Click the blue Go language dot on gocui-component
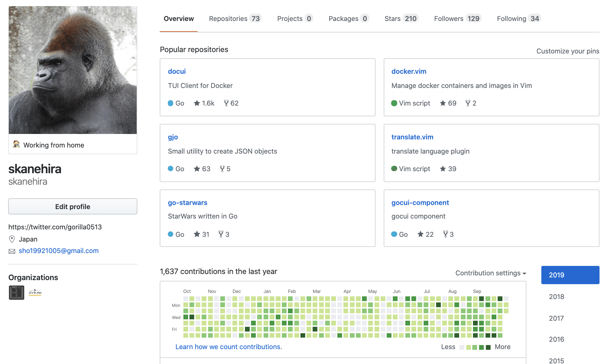 [394, 234]
